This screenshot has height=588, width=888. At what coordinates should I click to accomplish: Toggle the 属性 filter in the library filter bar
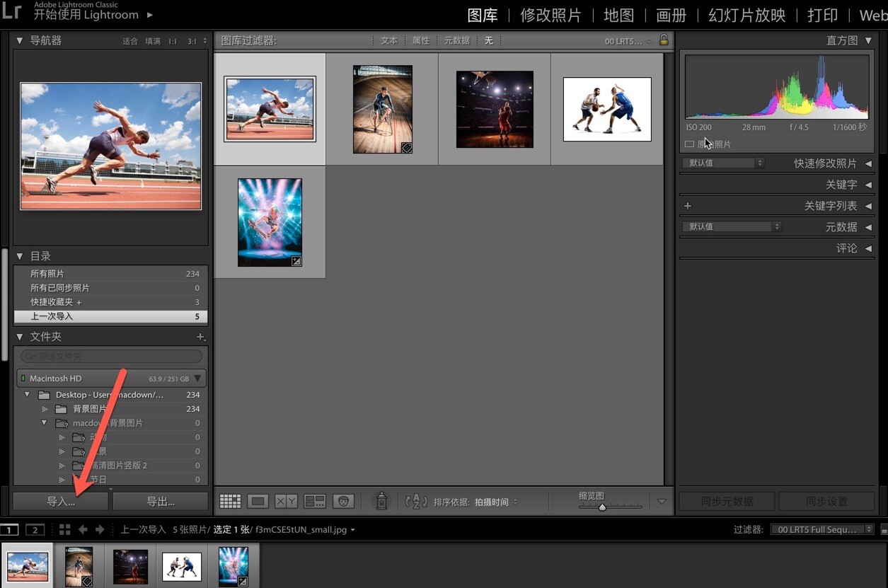coord(421,40)
